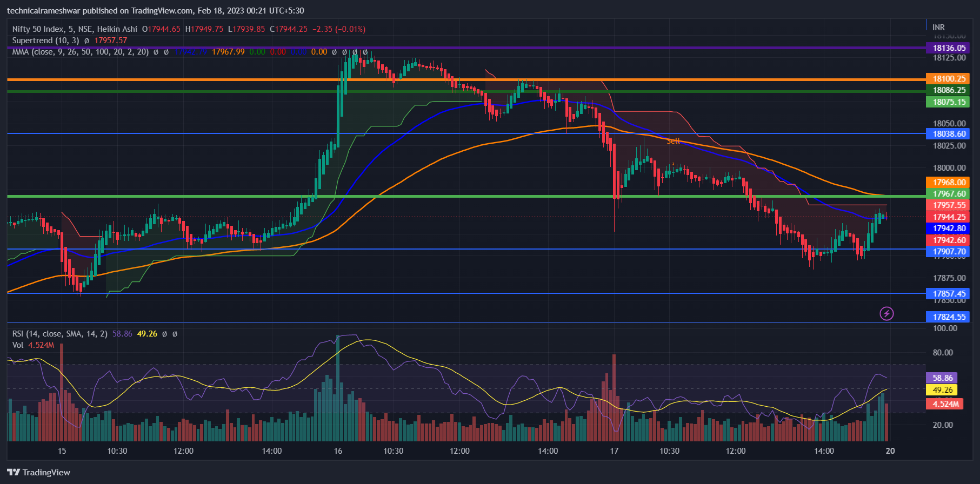Screen dimensions: 980x484
Task: Select the red 4.524M volume tag
Action: pos(944,404)
